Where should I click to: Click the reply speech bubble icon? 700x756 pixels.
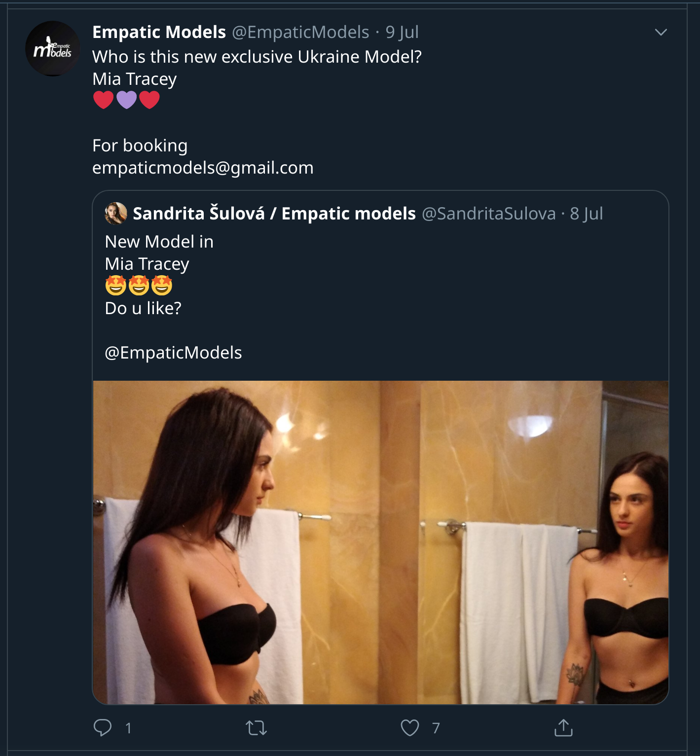pyautogui.click(x=103, y=727)
